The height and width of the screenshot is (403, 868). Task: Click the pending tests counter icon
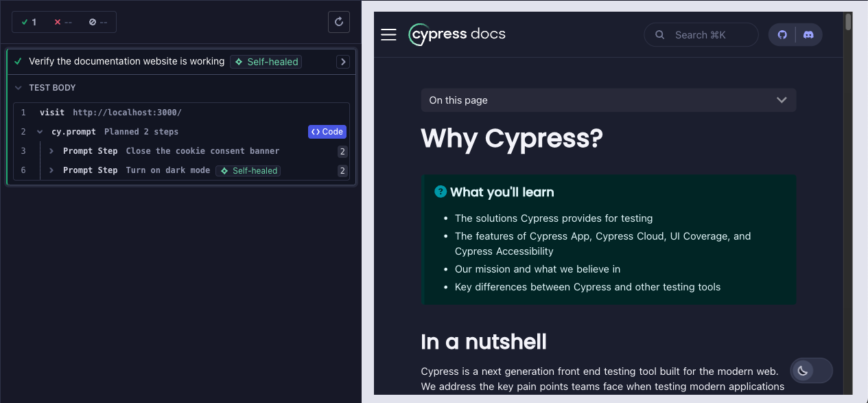pyautogui.click(x=98, y=22)
